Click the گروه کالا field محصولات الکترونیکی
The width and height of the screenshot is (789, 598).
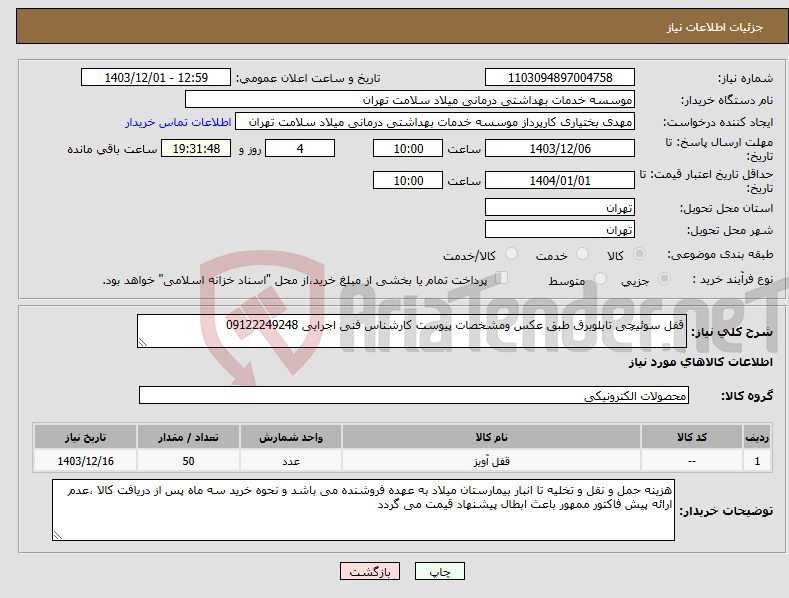(x=414, y=396)
